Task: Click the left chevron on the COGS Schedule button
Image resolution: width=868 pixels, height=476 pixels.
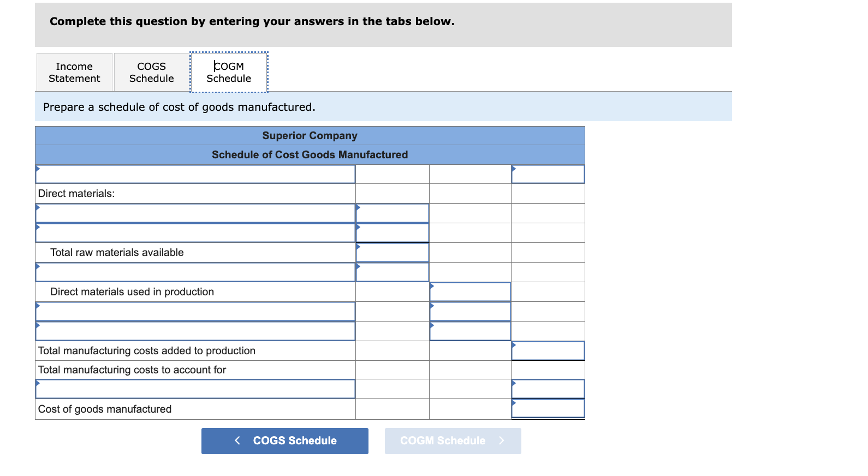Action: click(x=237, y=441)
